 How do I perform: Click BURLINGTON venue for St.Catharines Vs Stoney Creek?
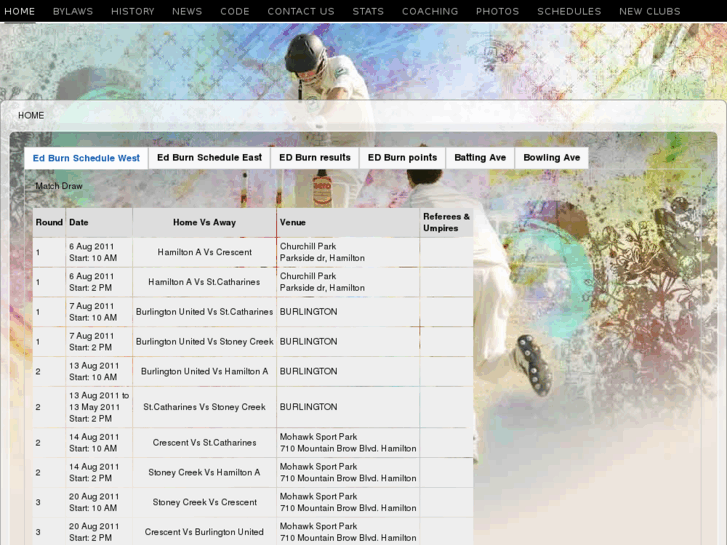(308, 407)
